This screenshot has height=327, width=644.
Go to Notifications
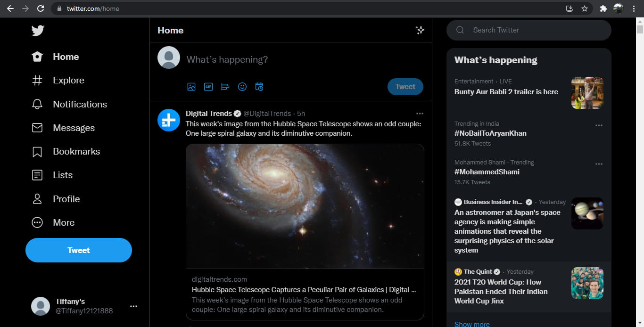point(69,104)
